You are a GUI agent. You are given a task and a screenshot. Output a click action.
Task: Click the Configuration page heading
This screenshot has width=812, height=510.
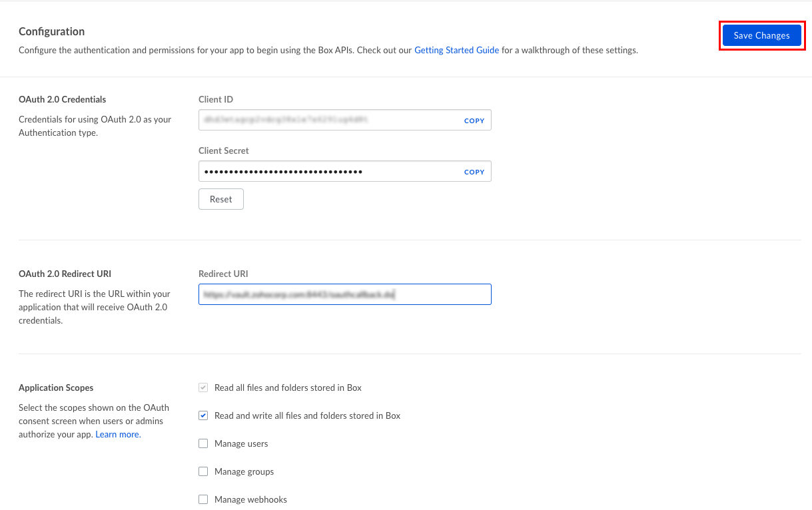click(51, 31)
